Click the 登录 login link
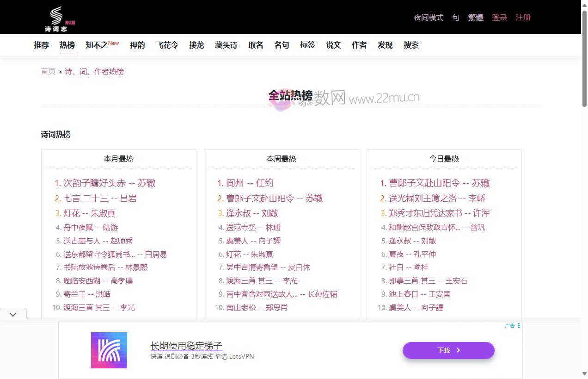Viewport: 588px width, 379px height. [499, 18]
